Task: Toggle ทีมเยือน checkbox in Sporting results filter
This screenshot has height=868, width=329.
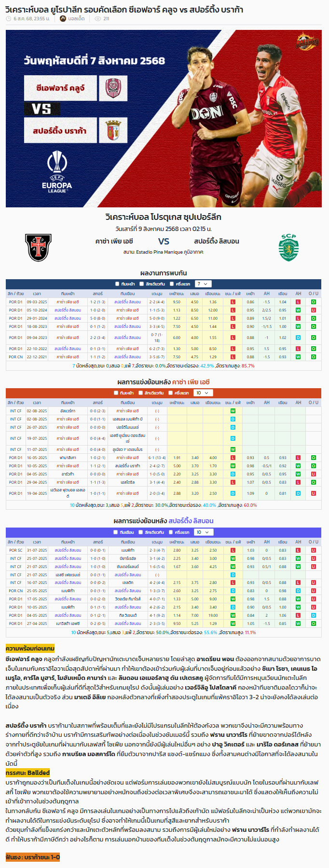Action: 116,532
